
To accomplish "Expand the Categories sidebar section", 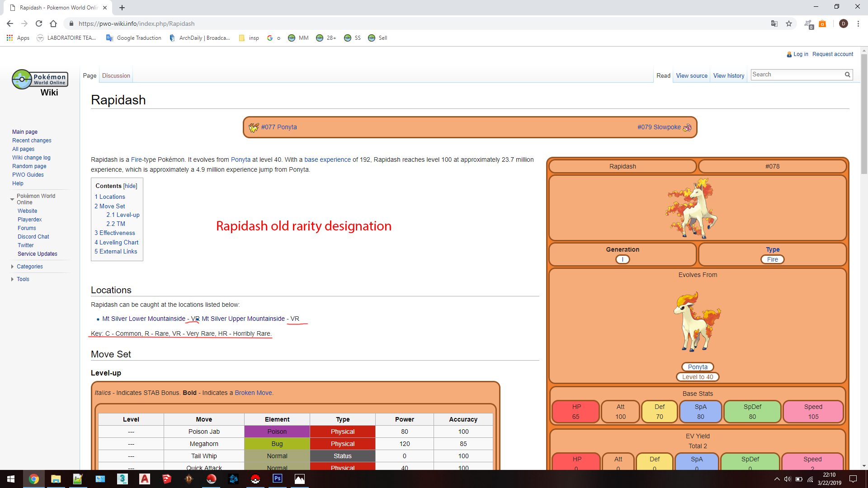I will [12, 267].
